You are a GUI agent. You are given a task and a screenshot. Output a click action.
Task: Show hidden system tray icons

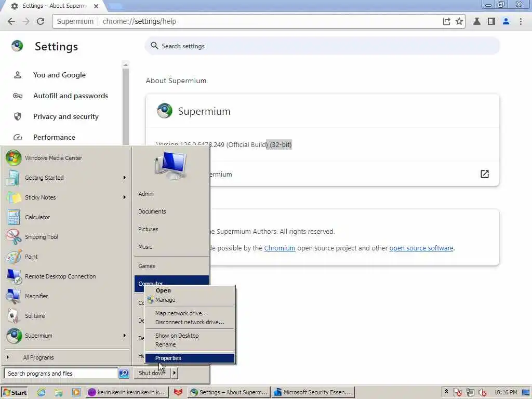(446, 392)
